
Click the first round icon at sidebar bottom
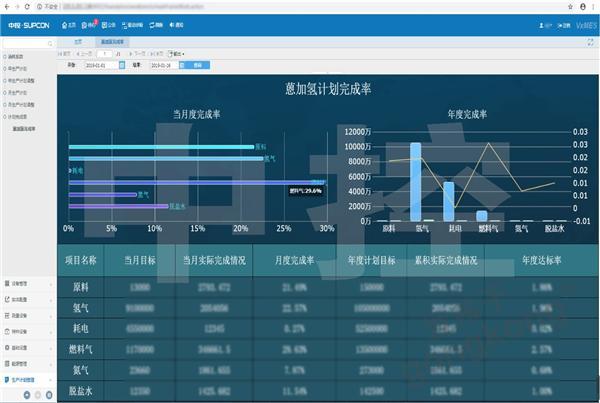click(x=27, y=395)
